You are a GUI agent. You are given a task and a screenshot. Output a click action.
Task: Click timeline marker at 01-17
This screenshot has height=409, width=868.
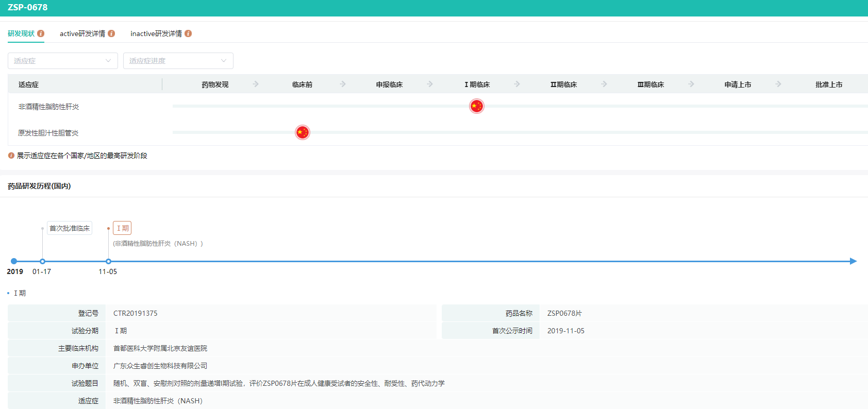[42, 261]
